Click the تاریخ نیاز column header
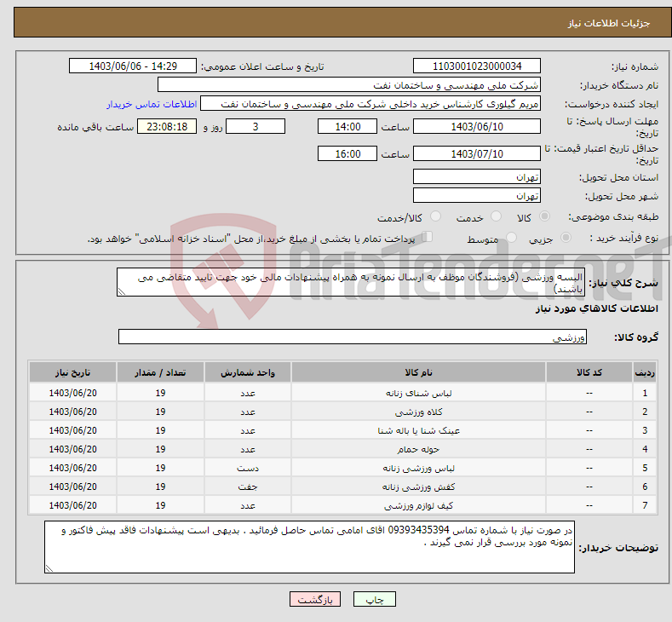 click(x=73, y=372)
